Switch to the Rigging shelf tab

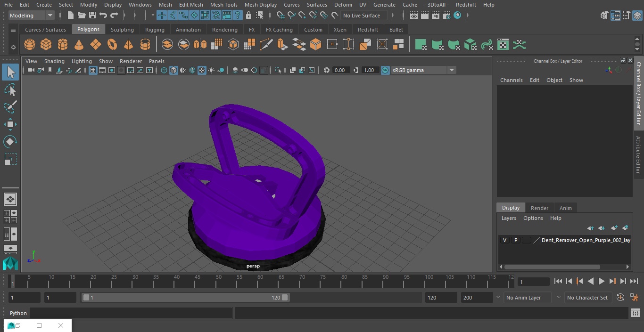point(155,29)
